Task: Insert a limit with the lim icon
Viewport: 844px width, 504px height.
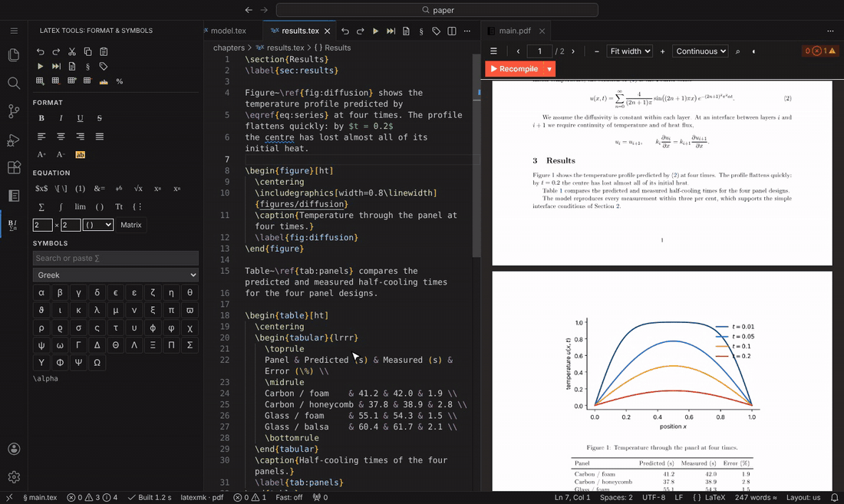Action: (81, 206)
